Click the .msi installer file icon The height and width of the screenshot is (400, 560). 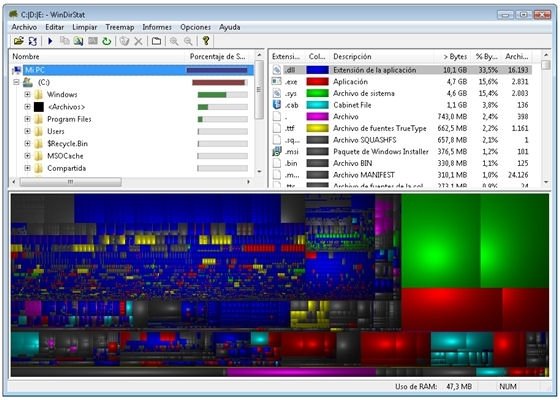pyautogui.click(x=277, y=151)
